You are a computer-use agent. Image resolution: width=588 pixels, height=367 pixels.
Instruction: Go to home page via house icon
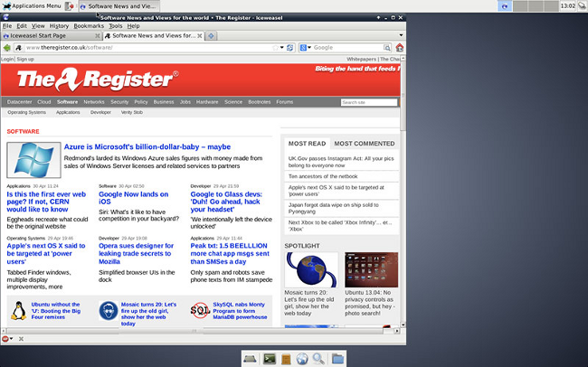pos(399,48)
